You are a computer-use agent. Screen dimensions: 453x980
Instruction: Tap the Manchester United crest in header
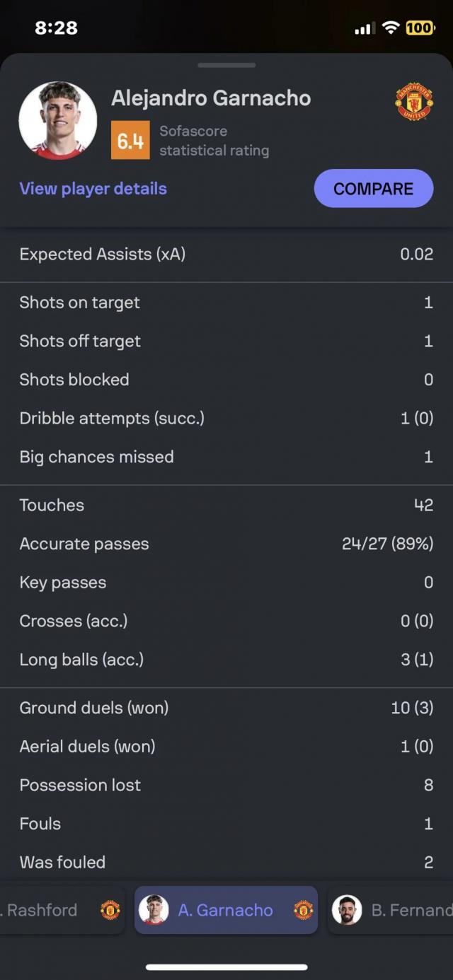click(414, 102)
